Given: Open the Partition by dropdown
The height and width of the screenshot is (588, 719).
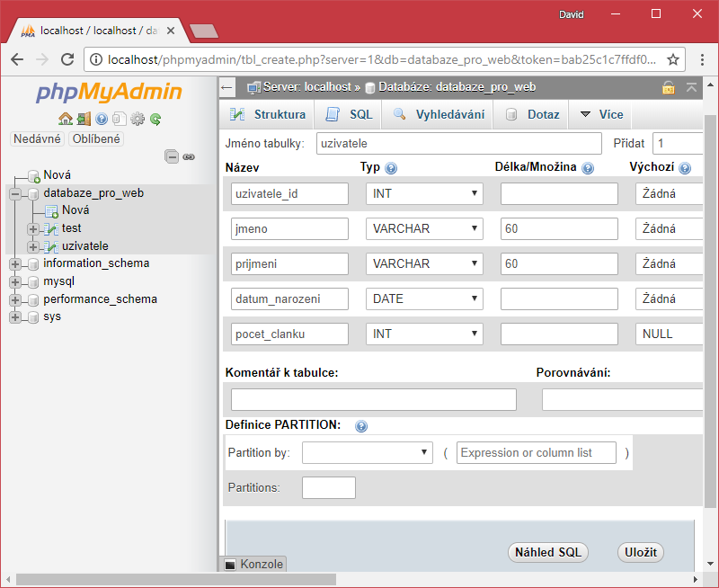Looking at the screenshot, I should 367,452.
